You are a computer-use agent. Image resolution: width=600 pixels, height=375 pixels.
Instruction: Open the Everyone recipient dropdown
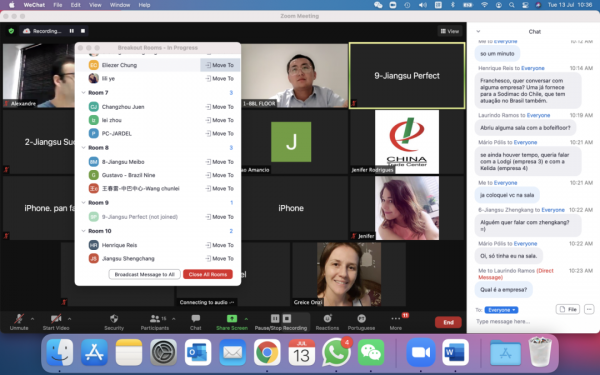501,310
